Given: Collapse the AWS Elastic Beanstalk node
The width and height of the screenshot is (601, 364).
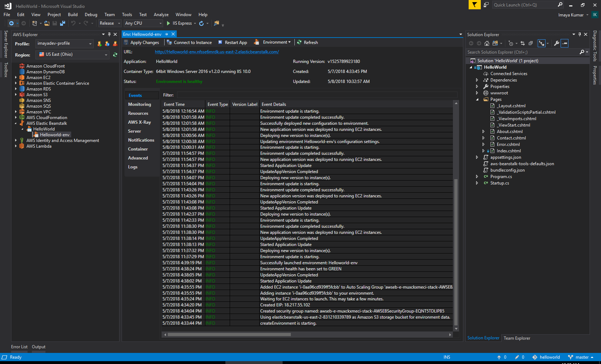Looking at the screenshot, I should [16, 123].
